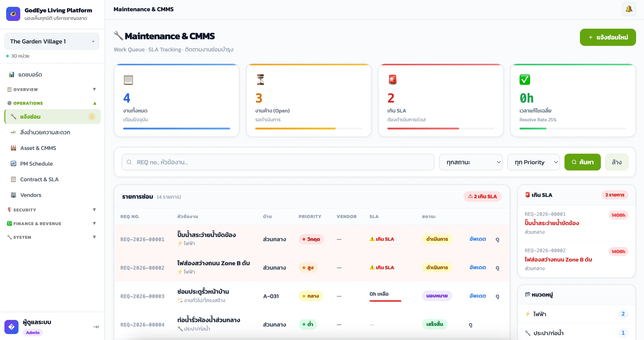Click the PM Schedule refresh icon
The width and height of the screenshot is (644, 340).
(x=13, y=163)
